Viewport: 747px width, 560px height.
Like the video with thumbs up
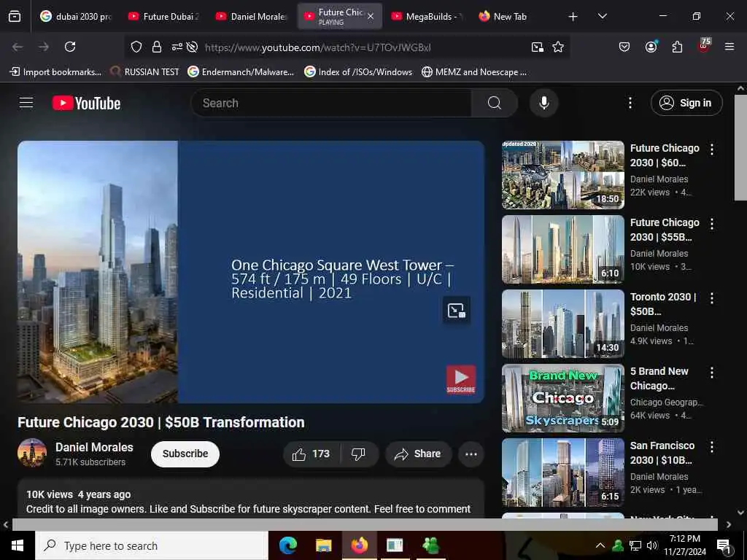(311, 454)
